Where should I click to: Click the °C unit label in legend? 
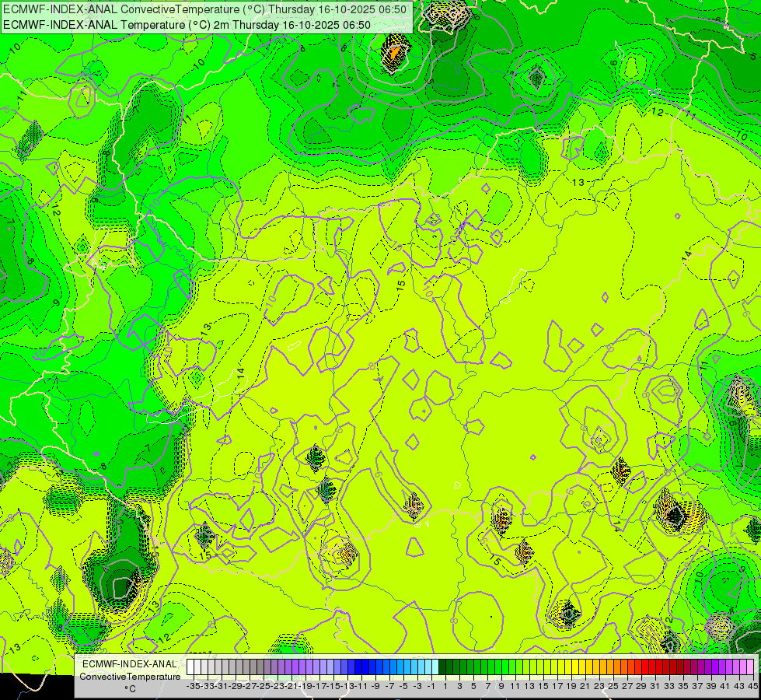[x=130, y=689]
